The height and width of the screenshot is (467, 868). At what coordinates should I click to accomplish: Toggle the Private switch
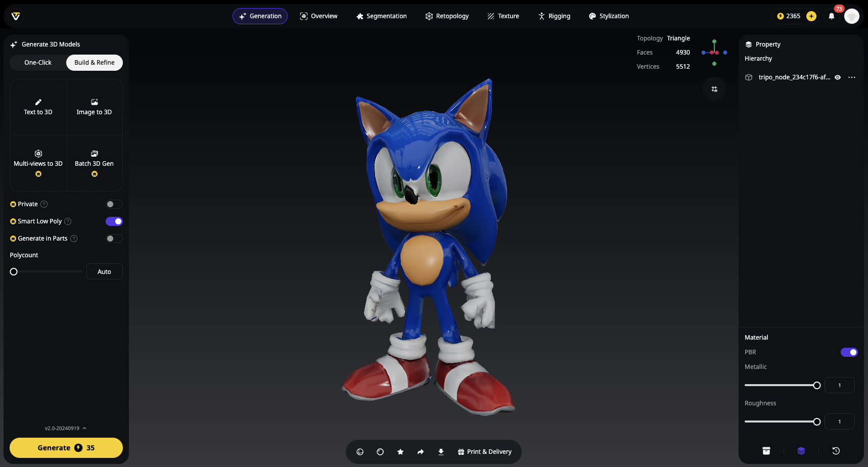click(114, 204)
